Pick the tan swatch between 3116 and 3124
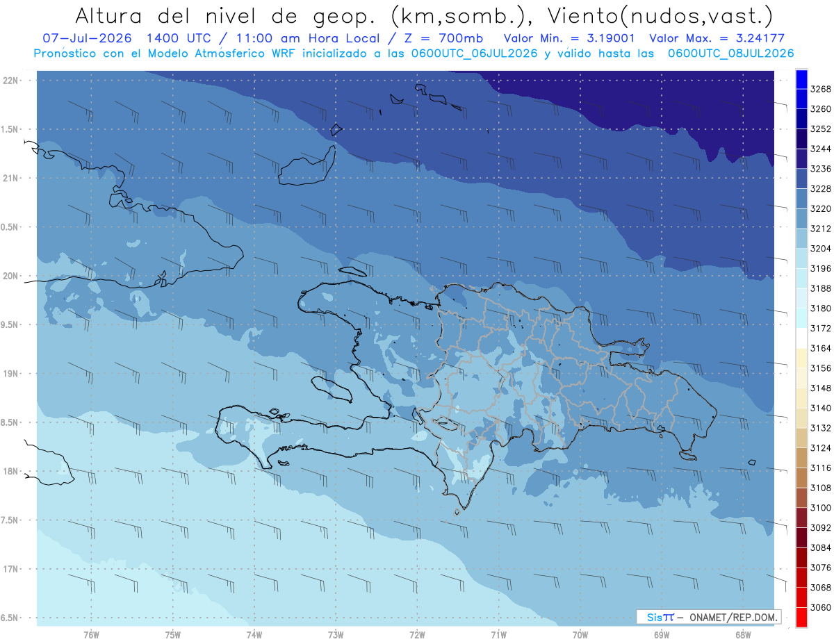The width and height of the screenshot is (834, 644). pyautogui.click(x=801, y=458)
